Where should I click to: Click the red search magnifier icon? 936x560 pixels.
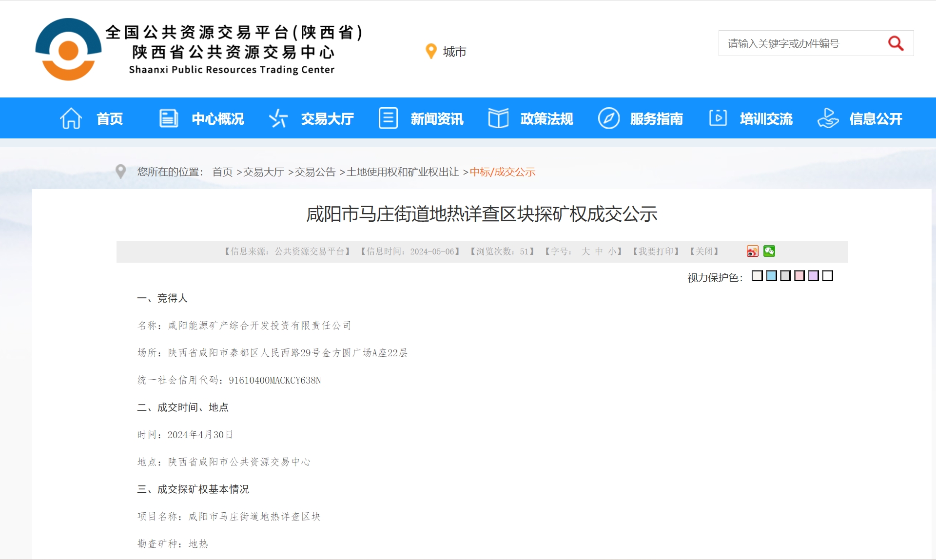[896, 44]
